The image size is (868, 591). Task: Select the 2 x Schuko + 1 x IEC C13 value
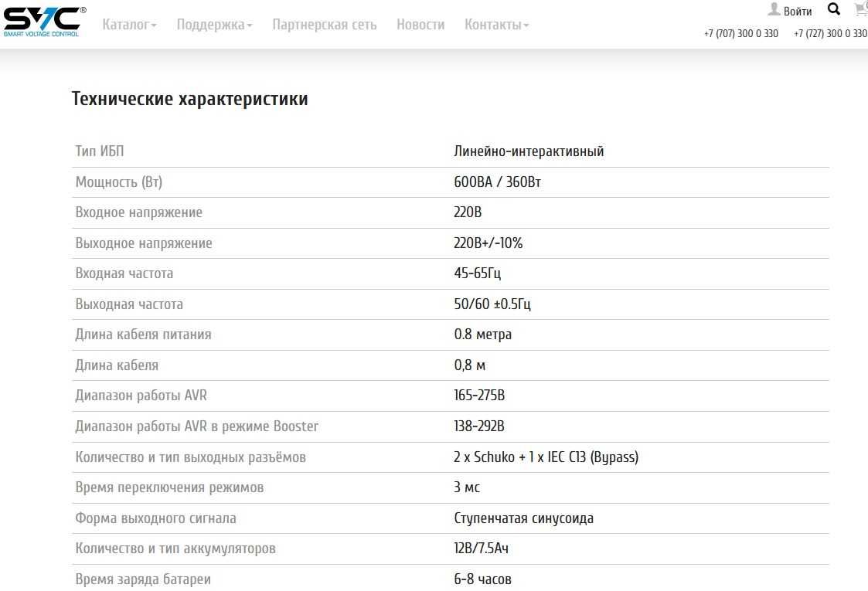(546, 457)
